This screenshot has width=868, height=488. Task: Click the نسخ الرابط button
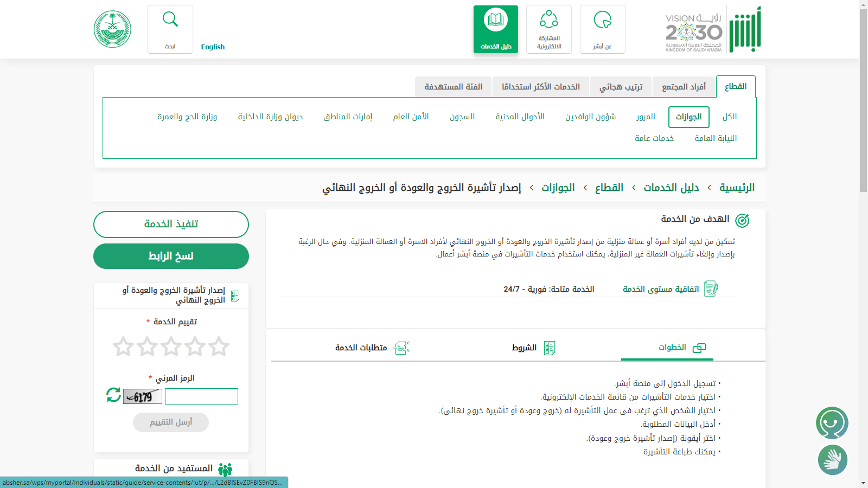171,256
